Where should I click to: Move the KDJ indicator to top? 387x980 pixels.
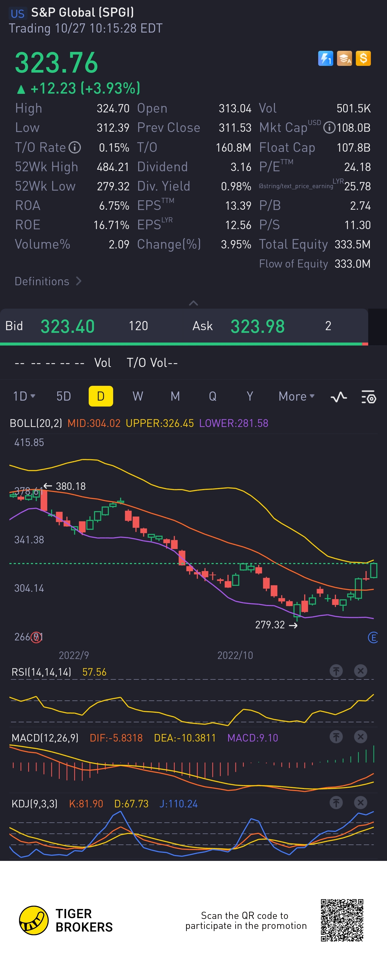336,803
